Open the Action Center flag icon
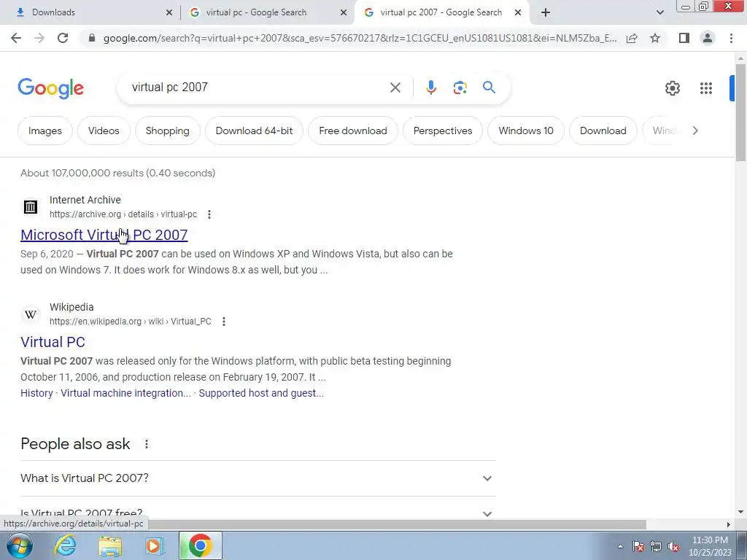Image resolution: width=747 pixels, height=560 pixels. (x=638, y=547)
